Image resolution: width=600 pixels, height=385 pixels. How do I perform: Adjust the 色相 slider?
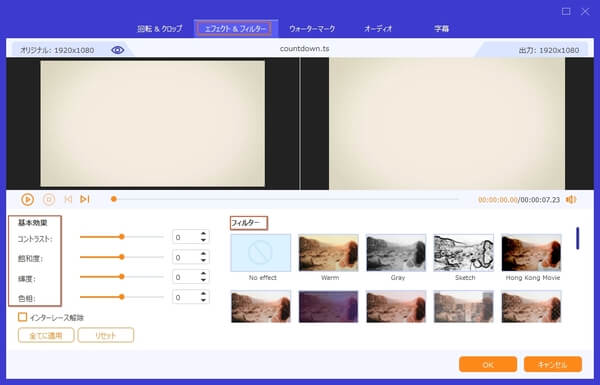coord(122,297)
